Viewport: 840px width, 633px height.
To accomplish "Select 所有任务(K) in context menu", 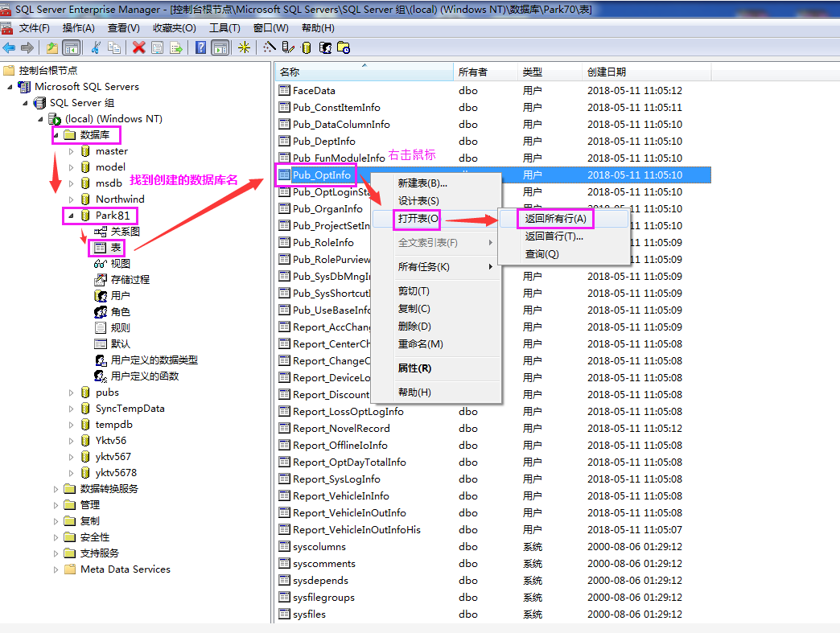I will tap(436, 267).
